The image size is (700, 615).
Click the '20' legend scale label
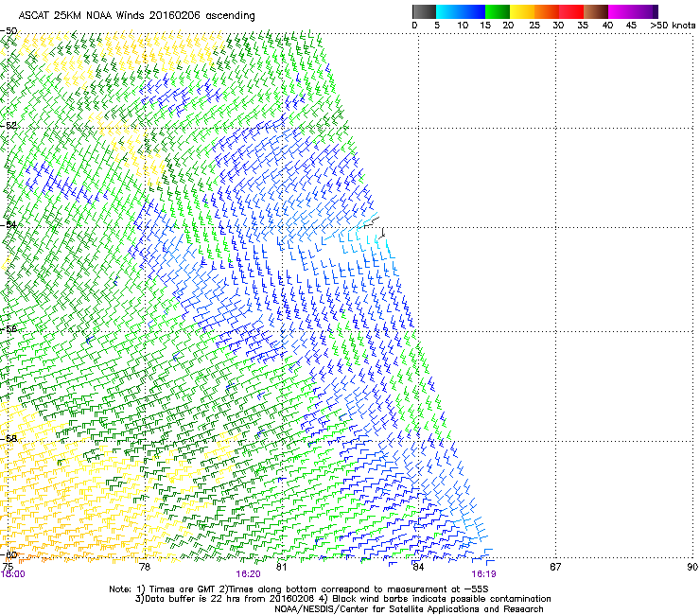[x=508, y=26]
